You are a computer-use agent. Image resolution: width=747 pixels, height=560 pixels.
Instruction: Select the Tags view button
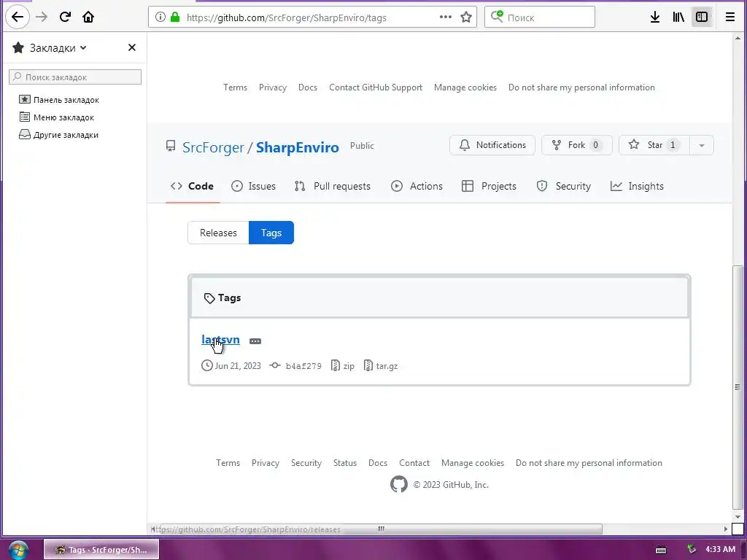[x=271, y=233]
